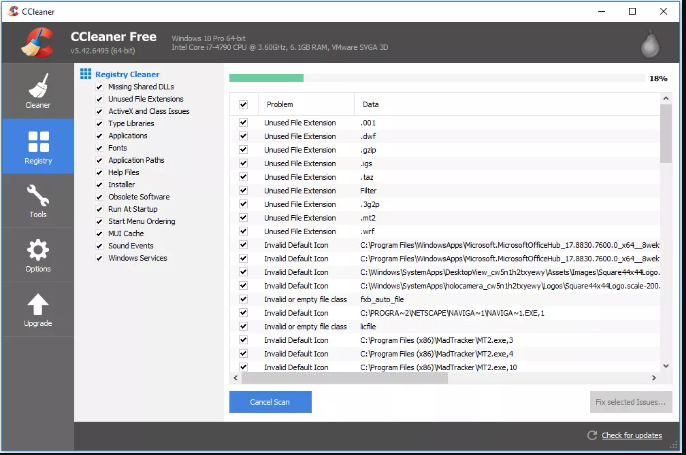Select the .3g2p data cell
686x455 pixels.
[x=370, y=204]
